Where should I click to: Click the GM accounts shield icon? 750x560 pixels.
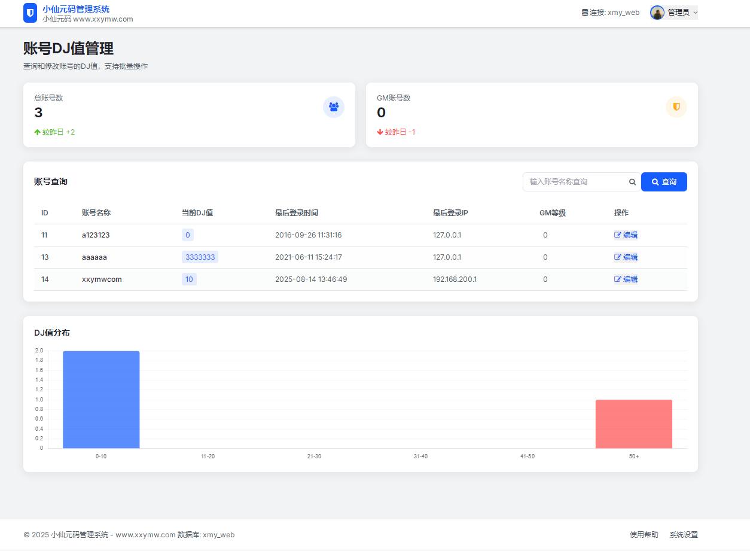point(676,107)
